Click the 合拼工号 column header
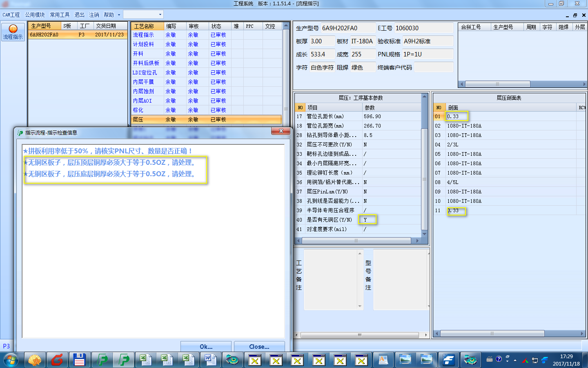 pyautogui.click(x=474, y=27)
